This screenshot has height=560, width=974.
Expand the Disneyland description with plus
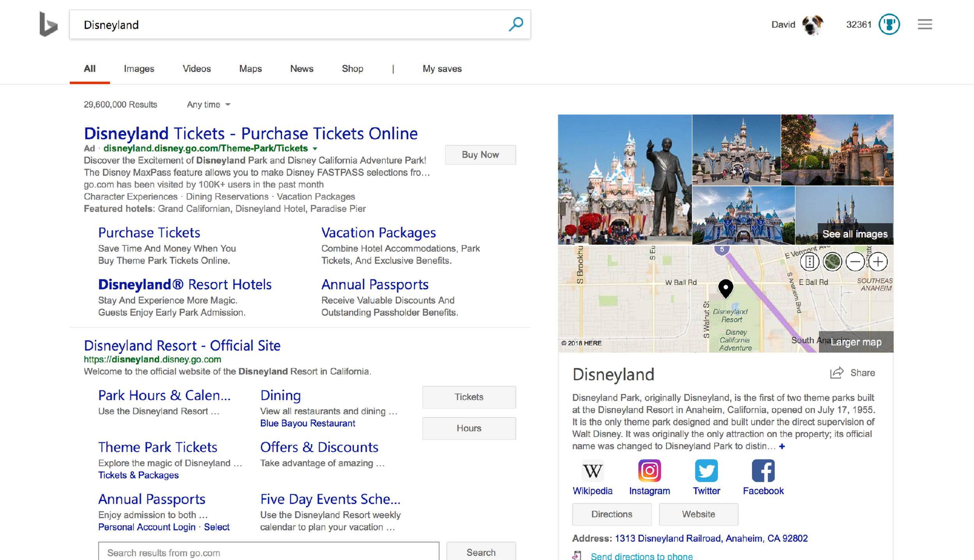(782, 446)
